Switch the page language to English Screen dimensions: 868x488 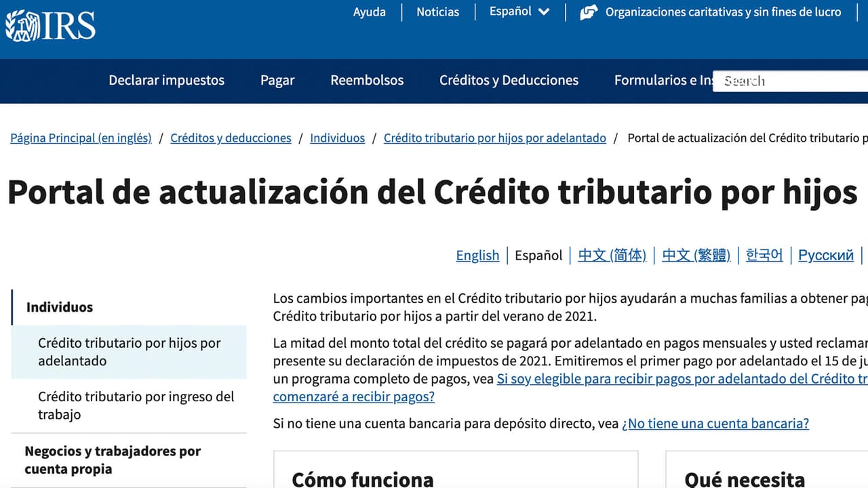click(477, 256)
